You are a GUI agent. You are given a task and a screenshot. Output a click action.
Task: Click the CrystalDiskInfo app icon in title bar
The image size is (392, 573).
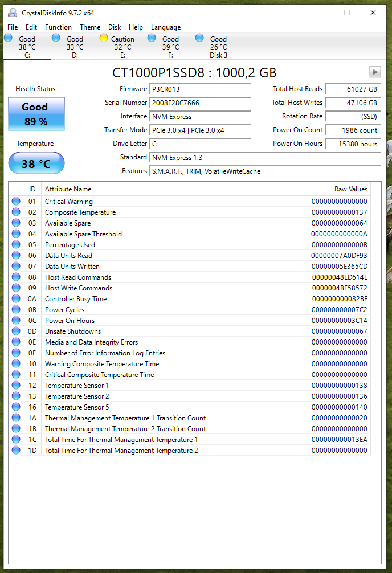click(13, 13)
